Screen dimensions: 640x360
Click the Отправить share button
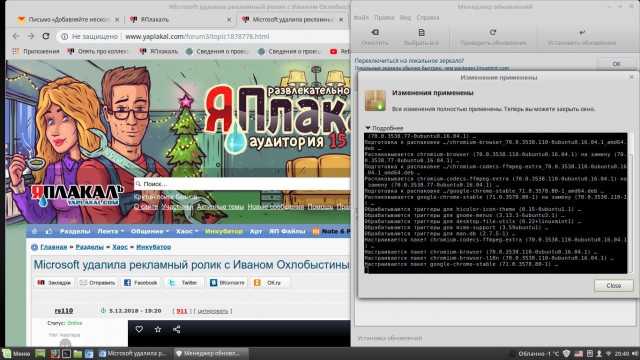[97, 282]
